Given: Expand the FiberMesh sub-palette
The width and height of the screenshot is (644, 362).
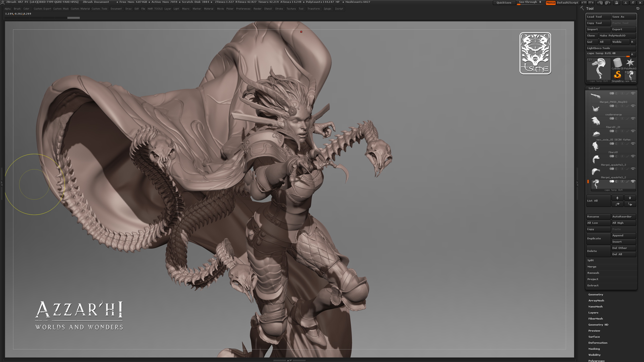Looking at the screenshot, I should click(x=595, y=319).
